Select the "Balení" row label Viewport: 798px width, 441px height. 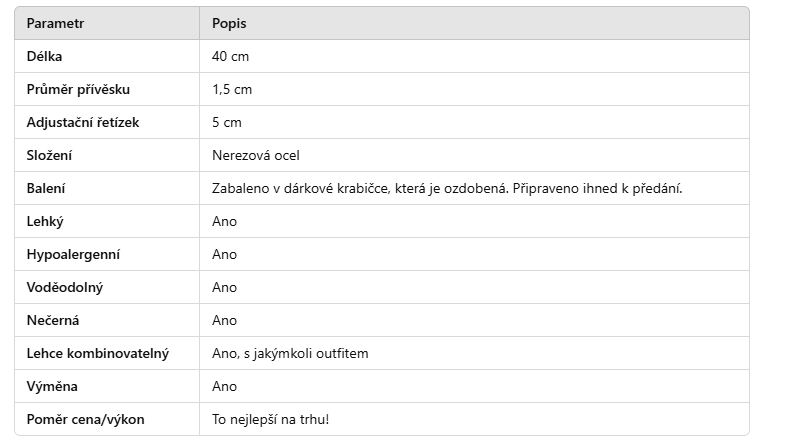46,188
